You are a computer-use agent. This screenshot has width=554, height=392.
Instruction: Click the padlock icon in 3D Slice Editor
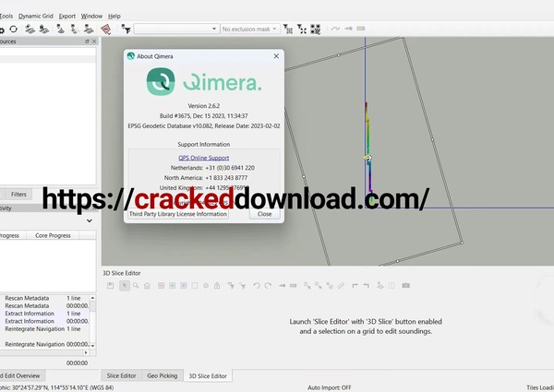click(217, 285)
